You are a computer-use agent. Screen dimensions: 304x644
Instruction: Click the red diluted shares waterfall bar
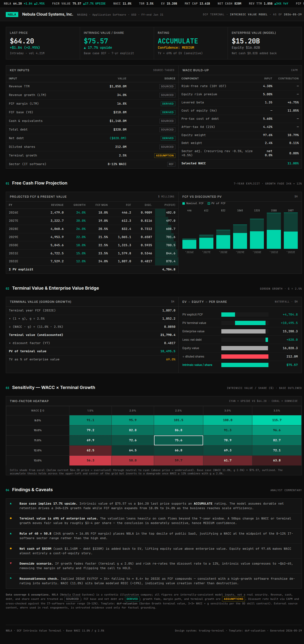click(x=245, y=356)
